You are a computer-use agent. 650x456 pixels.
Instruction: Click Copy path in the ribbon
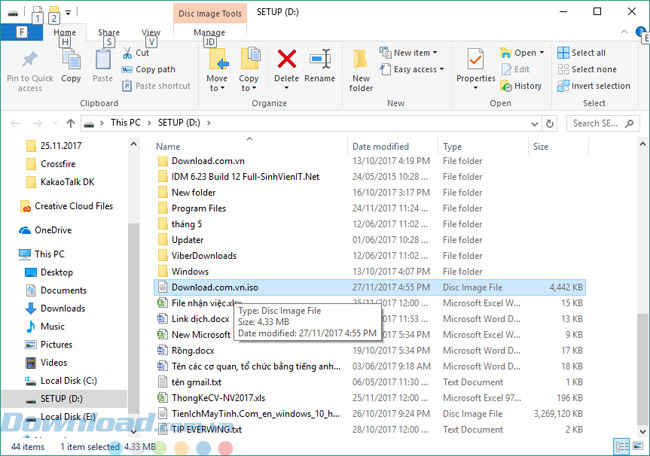coord(148,69)
